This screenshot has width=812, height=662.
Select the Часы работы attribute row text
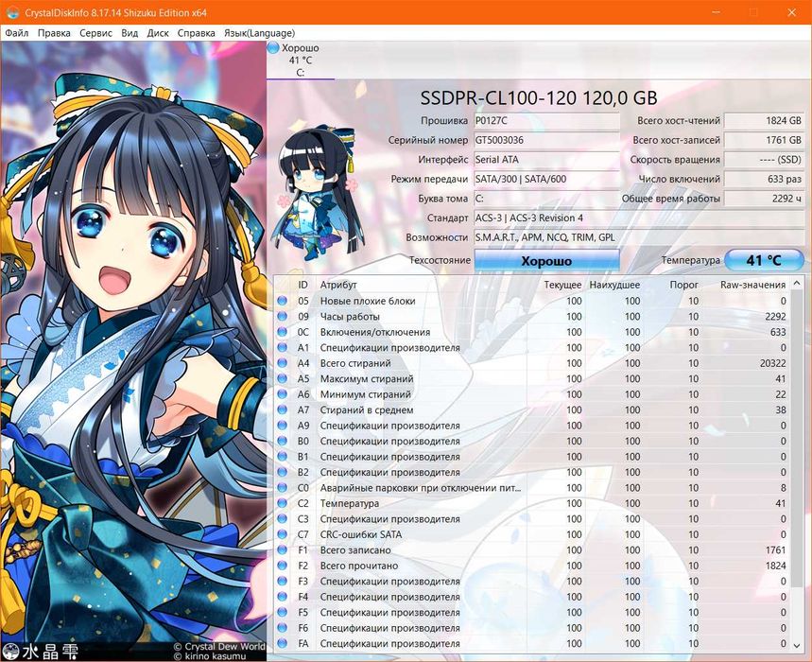(350, 317)
